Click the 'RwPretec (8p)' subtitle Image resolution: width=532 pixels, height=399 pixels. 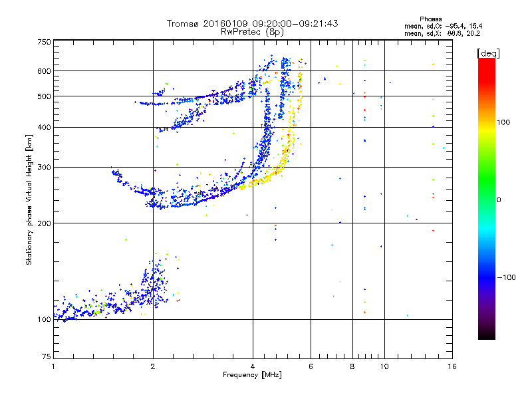pos(252,32)
